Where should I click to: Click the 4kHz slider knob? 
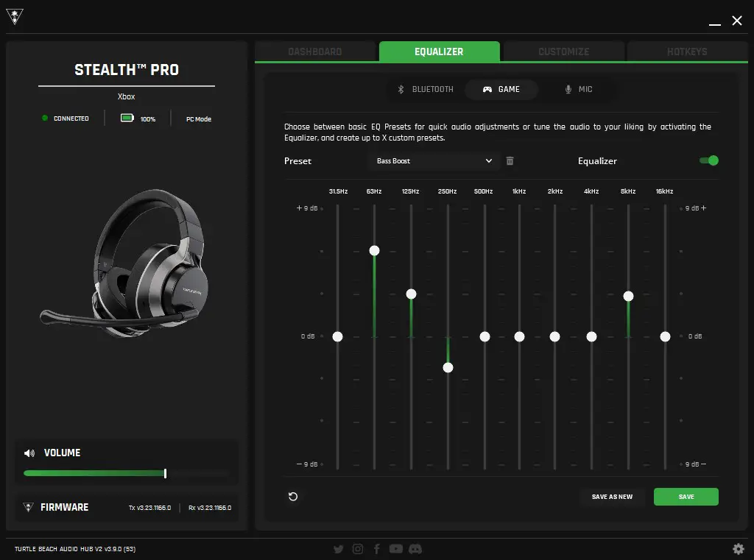(591, 337)
